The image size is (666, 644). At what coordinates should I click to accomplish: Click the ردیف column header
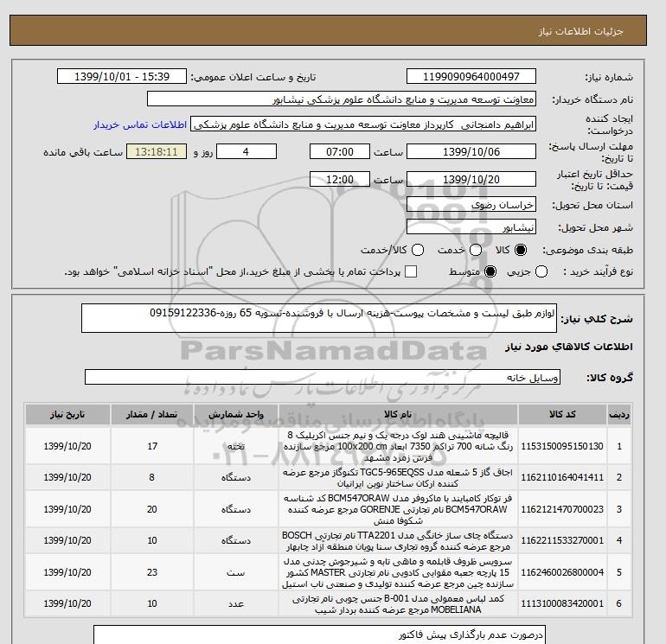pos(618,415)
